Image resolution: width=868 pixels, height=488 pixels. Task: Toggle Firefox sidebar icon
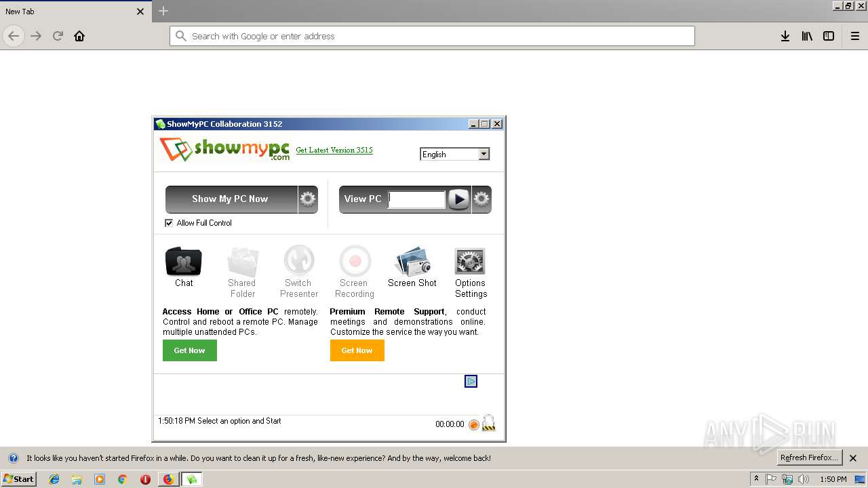tap(829, 36)
